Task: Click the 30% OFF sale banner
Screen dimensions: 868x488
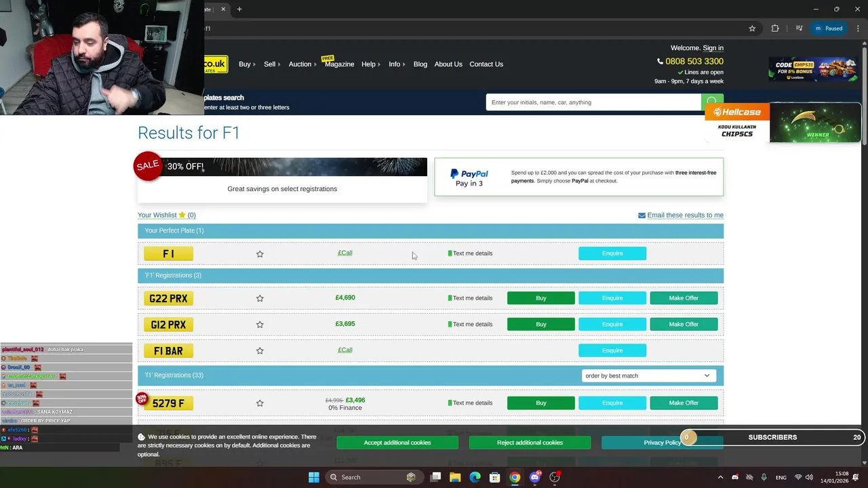Action: 282,180
